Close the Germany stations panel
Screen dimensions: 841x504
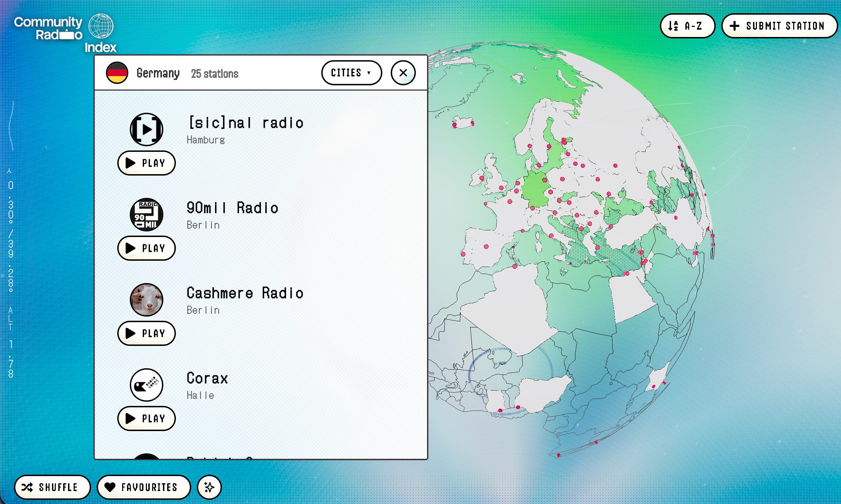pyautogui.click(x=403, y=73)
